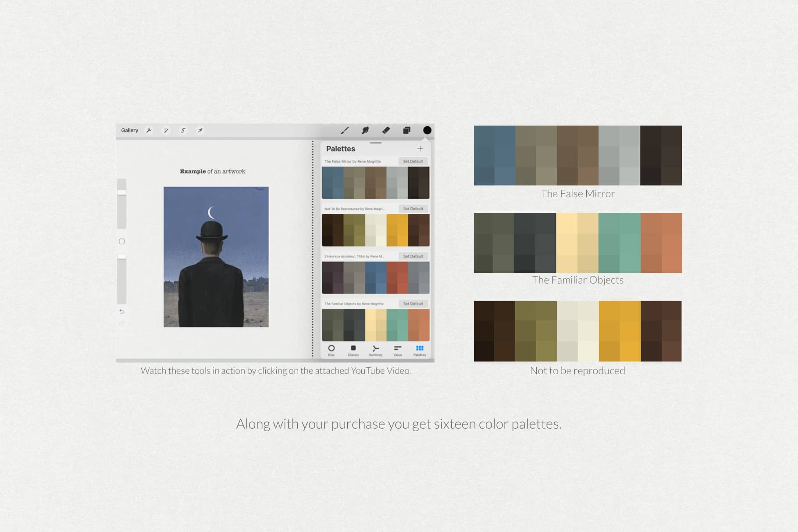Image resolution: width=798 pixels, height=532 pixels.
Task: Open the Actions wrench menu
Action: pos(149,130)
